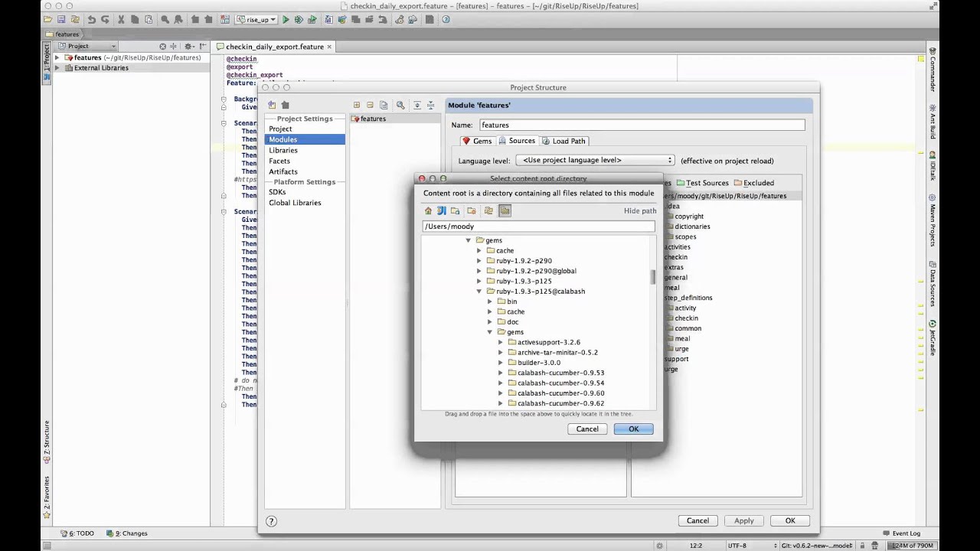Click the Find magnifier icon in Project Structure
980x551 pixels.
(400, 105)
